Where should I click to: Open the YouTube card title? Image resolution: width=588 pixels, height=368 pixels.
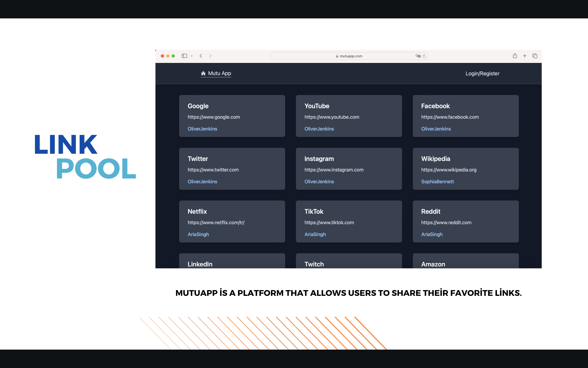317,106
